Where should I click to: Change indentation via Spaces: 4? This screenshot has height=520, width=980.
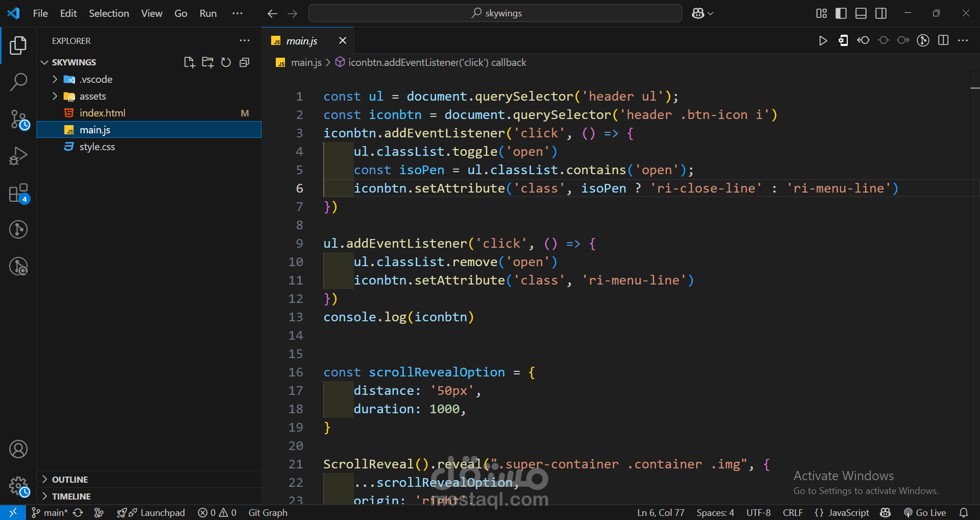point(715,512)
